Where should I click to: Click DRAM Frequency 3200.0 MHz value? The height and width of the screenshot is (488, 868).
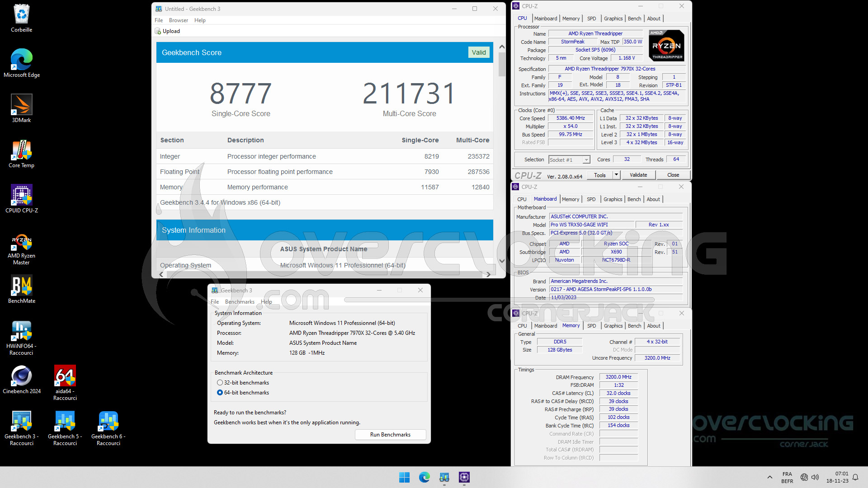(x=618, y=377)
